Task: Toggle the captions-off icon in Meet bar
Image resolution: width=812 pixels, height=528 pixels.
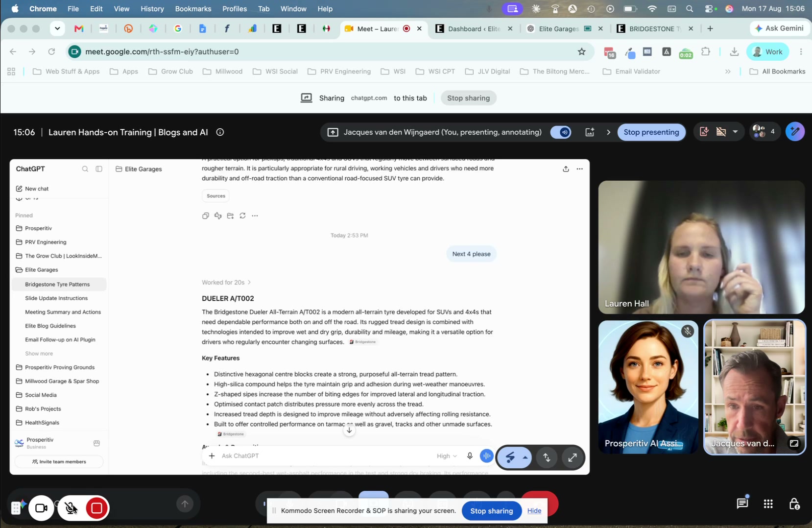Action: click(x=721, y=132)
